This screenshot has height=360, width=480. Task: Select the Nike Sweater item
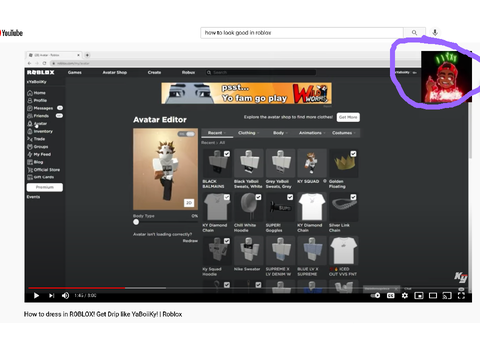click(x=249, y=250)
